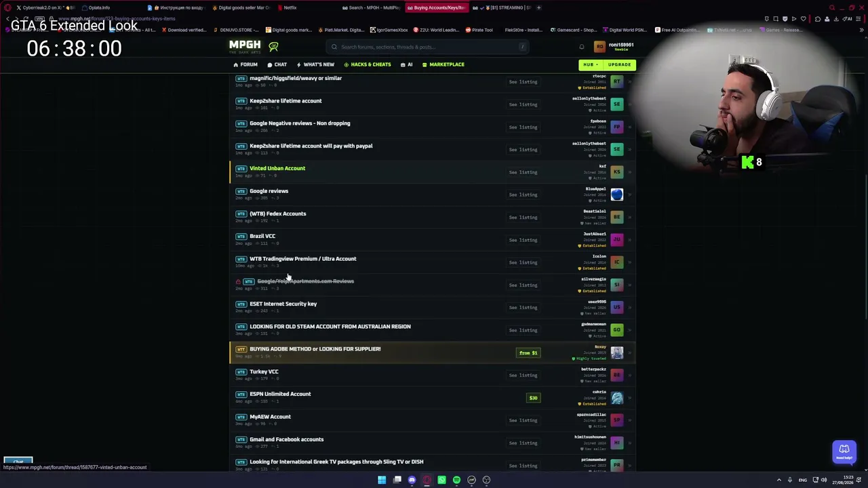Click the 'from $1' price button

528,353
